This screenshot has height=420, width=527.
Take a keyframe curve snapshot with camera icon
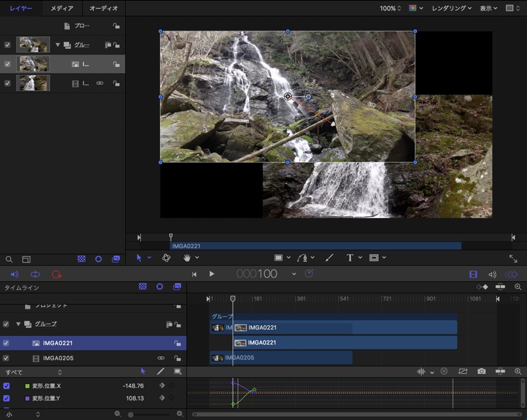pos(482,371)
